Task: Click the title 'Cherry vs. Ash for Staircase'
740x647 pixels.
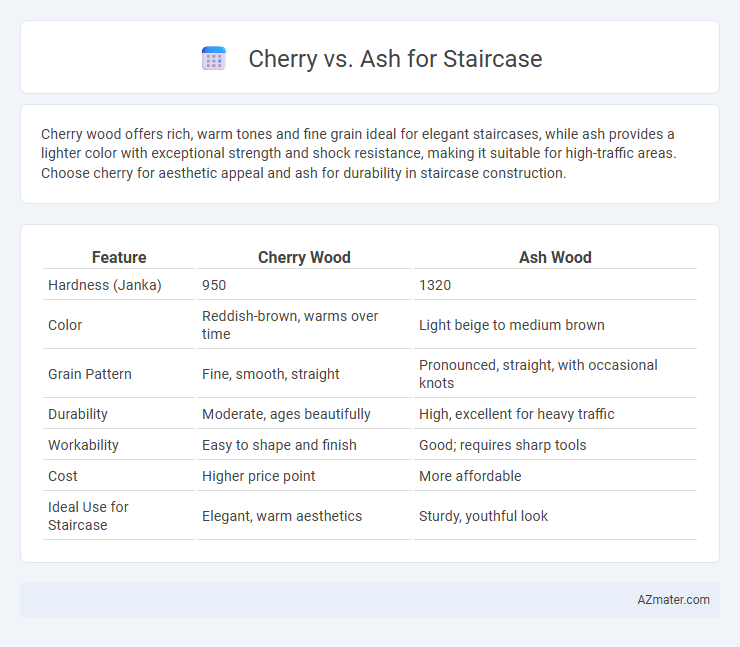Action: (x=395, y=59)
